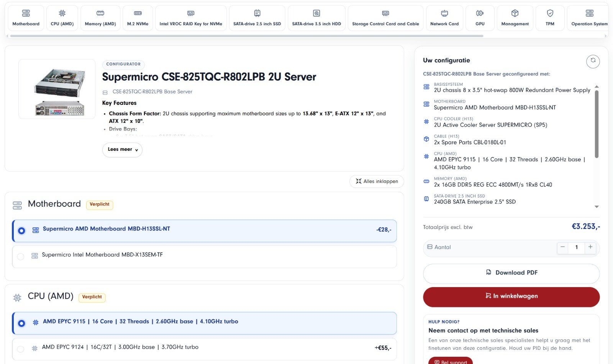Click the SATA-drive 3.5 inch HDD icon

316,13
